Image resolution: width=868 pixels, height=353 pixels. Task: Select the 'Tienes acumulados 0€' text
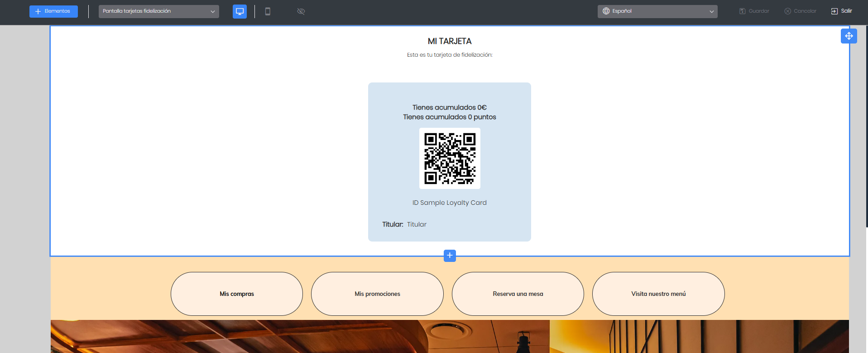450,107
